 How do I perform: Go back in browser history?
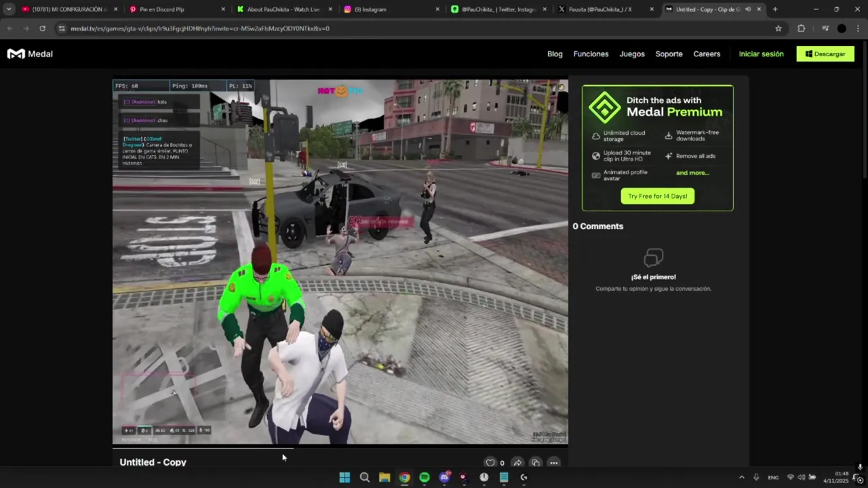(x=10, y=28)
